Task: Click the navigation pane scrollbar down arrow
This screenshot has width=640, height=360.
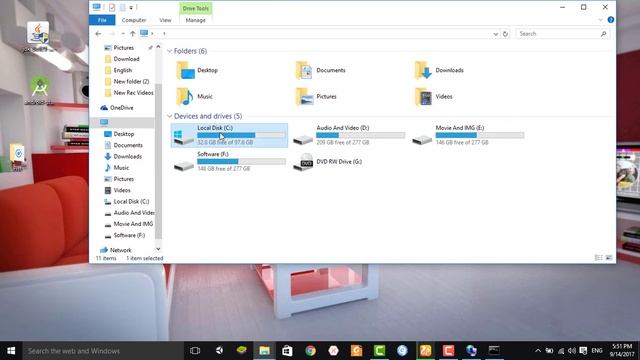Action: pyautogui.click(x=158, y=249)
